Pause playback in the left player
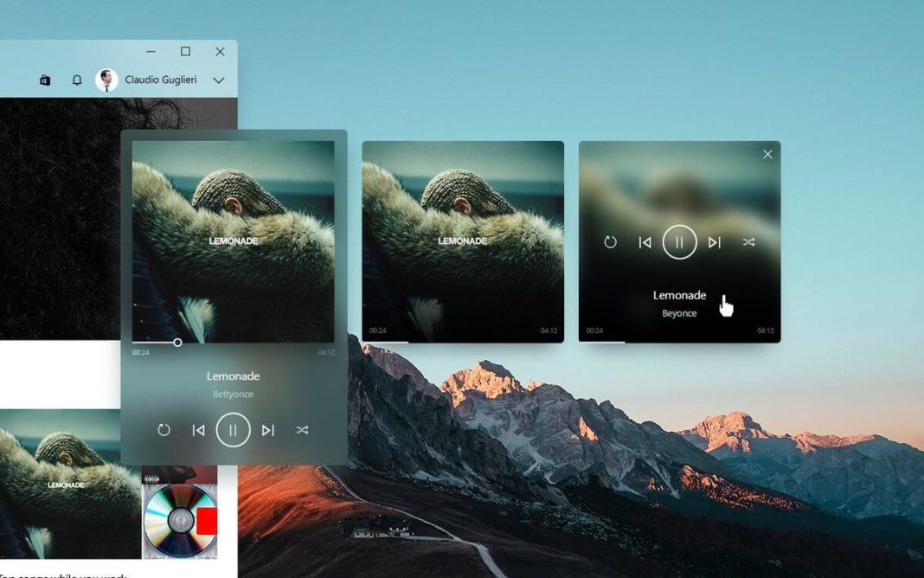The image size is (924, 578). (233, 429)
